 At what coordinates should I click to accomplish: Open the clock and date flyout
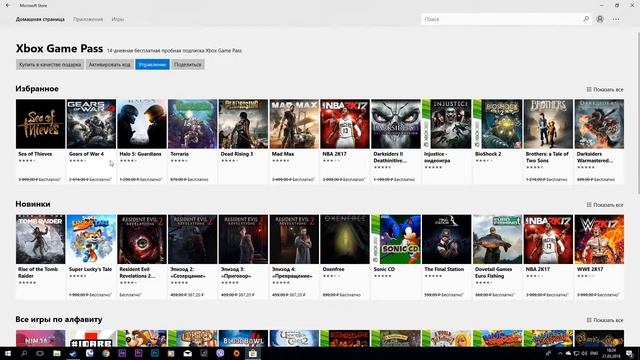pyautogui.click(x=611, y=353)
